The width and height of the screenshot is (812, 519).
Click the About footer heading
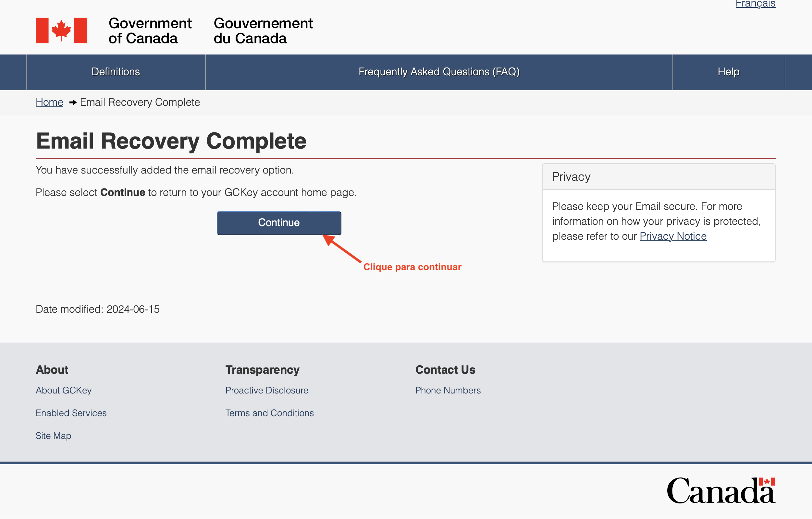pos(52,370)
